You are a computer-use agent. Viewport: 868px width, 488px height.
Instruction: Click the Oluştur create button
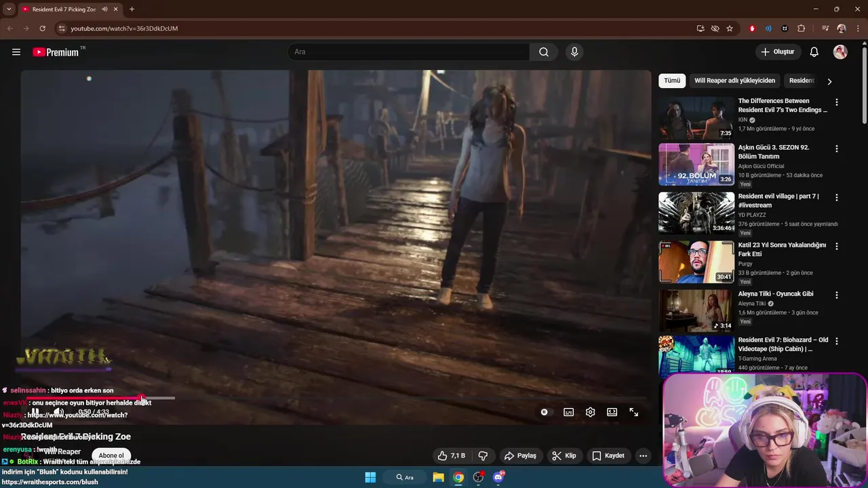click(778, 52)
